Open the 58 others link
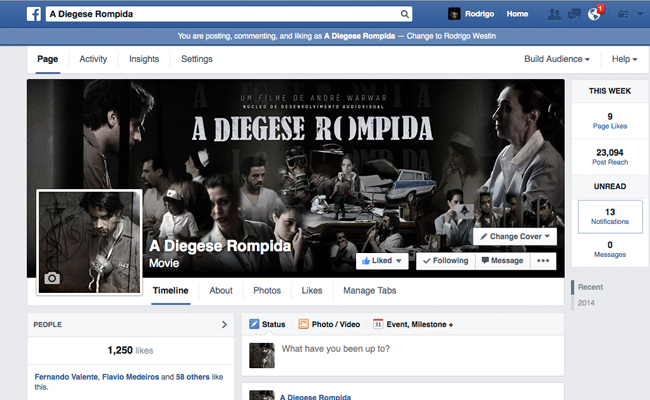Screen dimensions: 650x400 click(193, 377)
